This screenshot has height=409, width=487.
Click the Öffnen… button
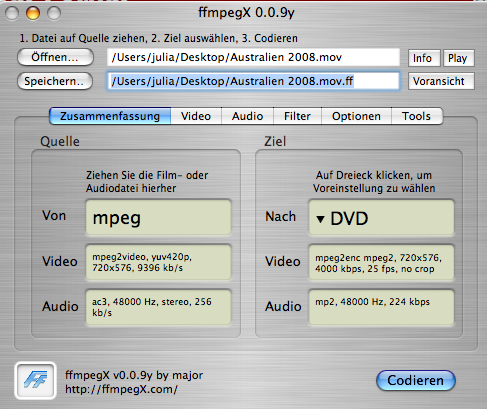pyautogui.click(x=55, y=57)
